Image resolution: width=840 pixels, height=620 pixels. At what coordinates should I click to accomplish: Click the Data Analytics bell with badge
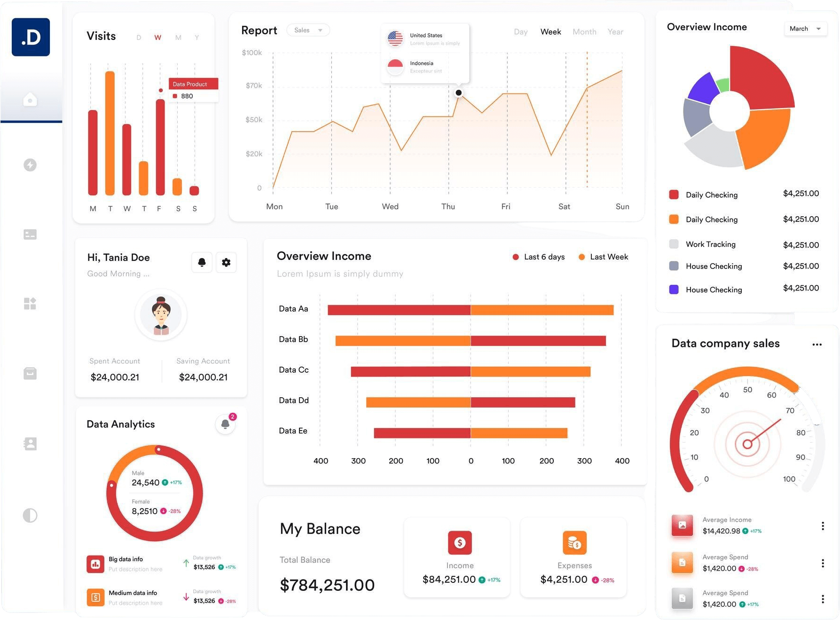pyautogui.click(x=225, y=424)
